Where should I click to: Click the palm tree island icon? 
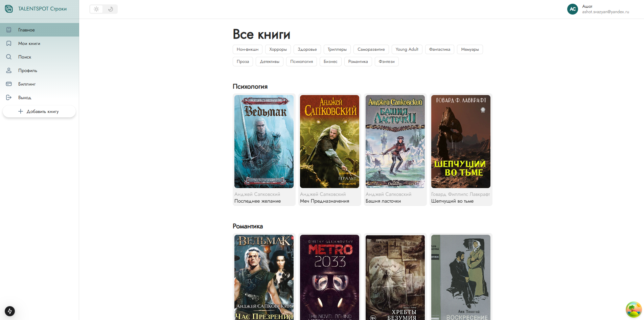pyautogui.click(x=634, y=310)
